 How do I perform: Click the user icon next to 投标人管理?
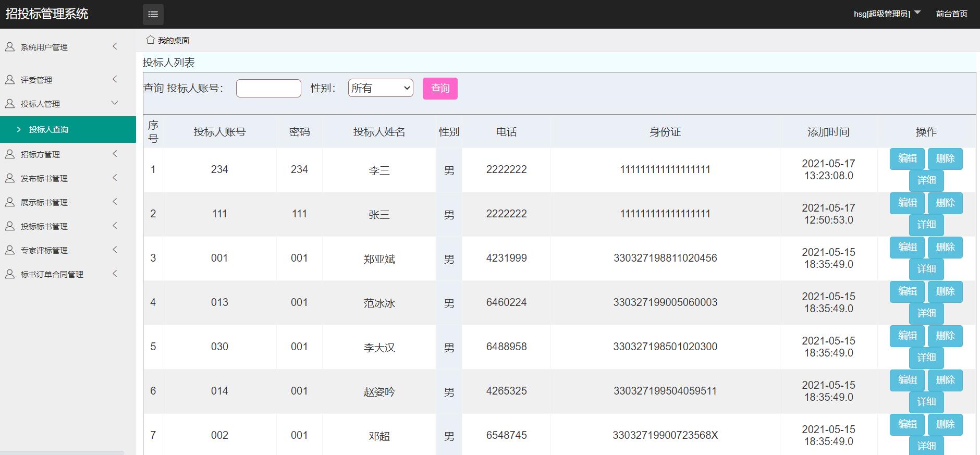10,104
